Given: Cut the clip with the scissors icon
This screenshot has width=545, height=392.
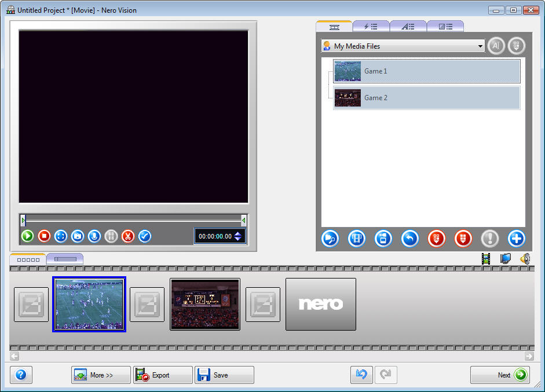Looking at the screenshot, I should (x=128, y=236).
